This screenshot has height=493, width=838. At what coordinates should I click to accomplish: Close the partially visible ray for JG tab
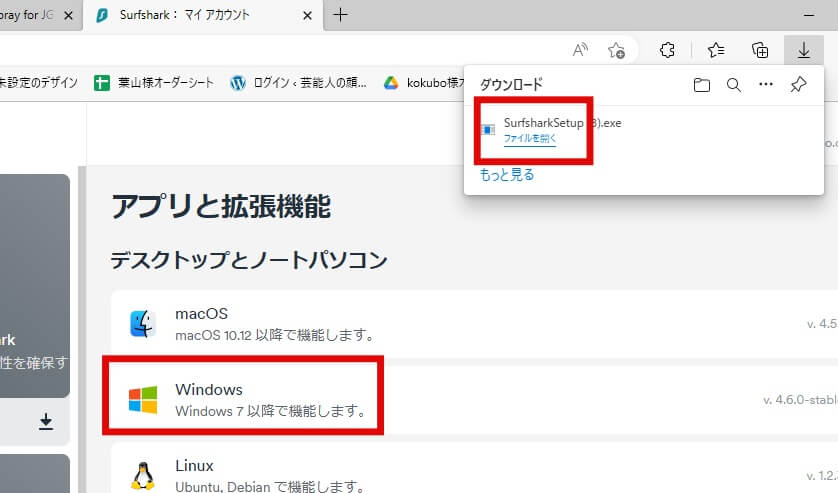(68, 16)
